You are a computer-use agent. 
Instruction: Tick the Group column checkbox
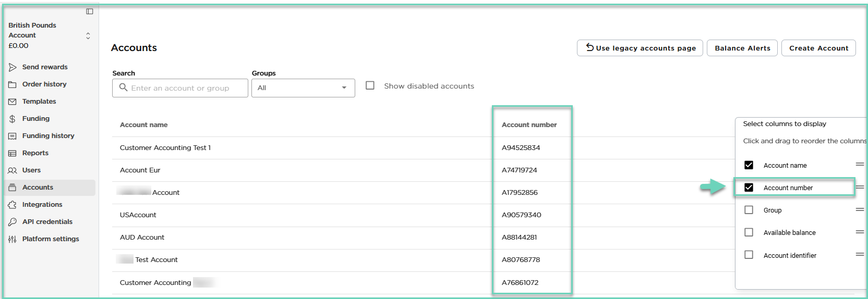(x=749, y=210)
